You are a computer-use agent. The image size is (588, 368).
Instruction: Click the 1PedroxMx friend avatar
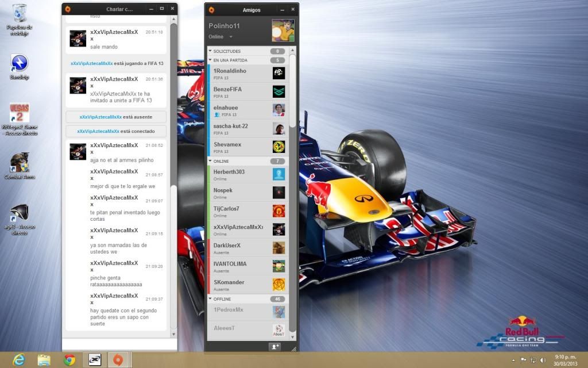(x=278, y=312)
